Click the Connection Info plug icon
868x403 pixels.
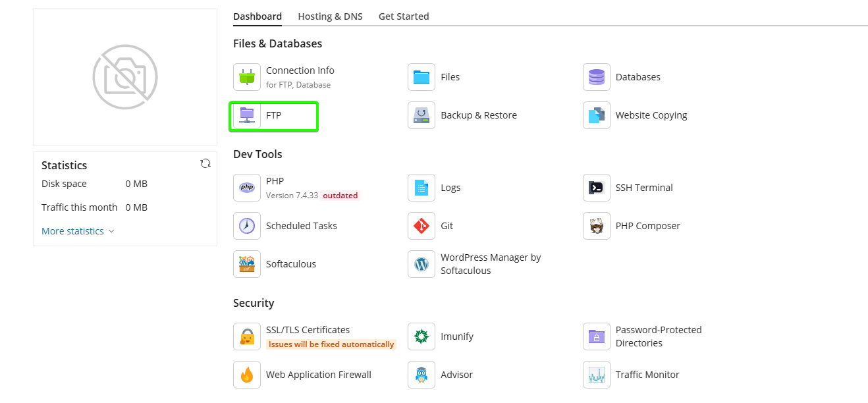tap(247, 77)
